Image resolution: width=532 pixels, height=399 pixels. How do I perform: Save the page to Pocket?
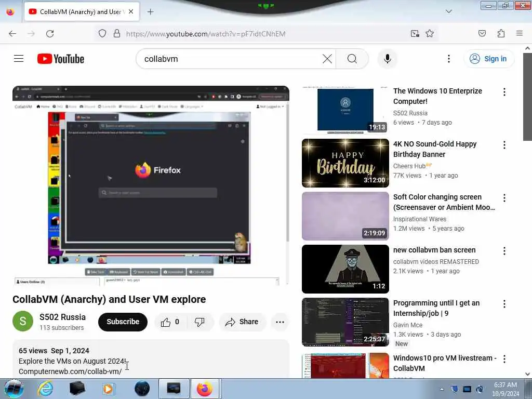coord(482,34)
